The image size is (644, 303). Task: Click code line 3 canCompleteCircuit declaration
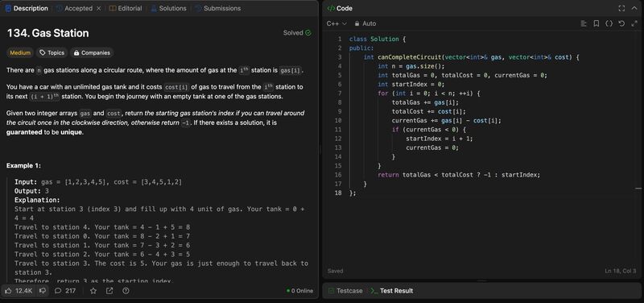click(x=471, y=57)
